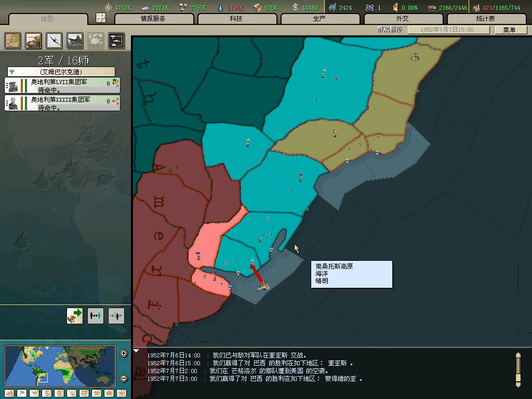The width and height of the screenshot is (532, 399).
Task: Click the 菜单 menu button
Action: (510, 30)
